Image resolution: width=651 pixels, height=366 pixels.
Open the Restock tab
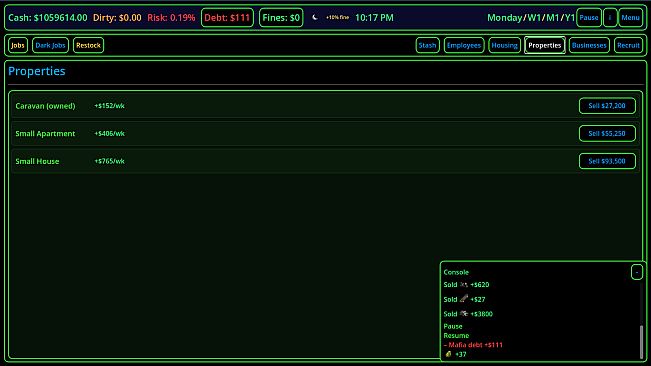coord(88,45)
